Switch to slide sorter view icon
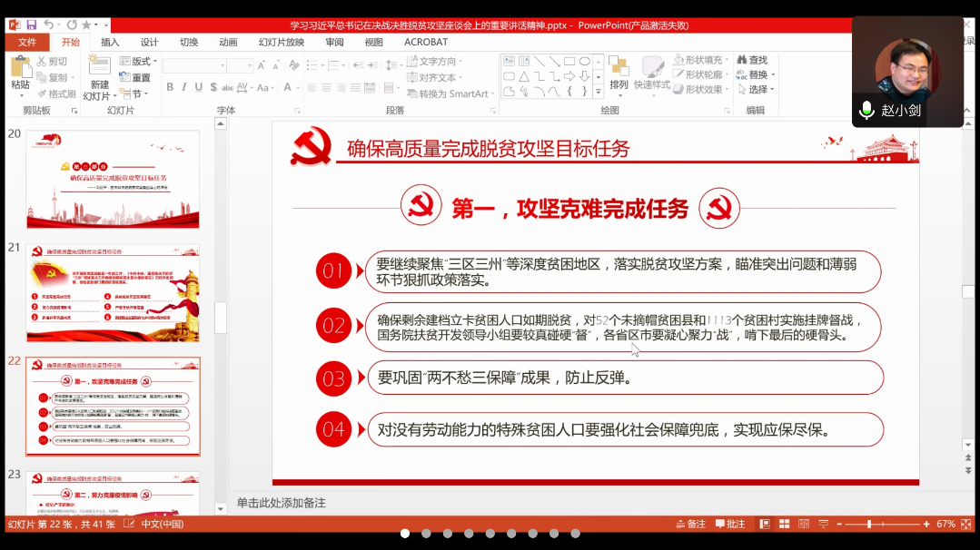This screenshot has width=980, height=550. coord(781,524)
